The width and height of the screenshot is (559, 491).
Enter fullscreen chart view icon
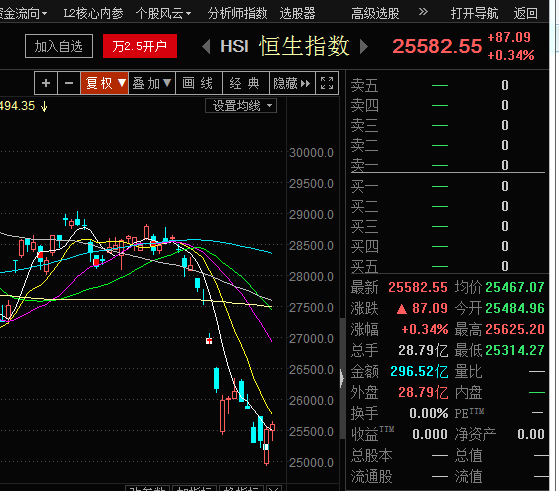(x=327, y=83)
